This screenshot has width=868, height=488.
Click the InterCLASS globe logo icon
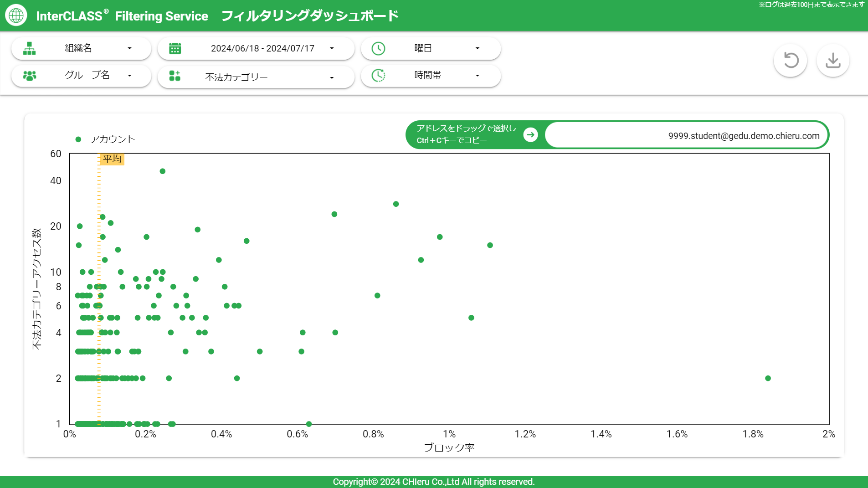pyautogui.click(x=16, y=15)
